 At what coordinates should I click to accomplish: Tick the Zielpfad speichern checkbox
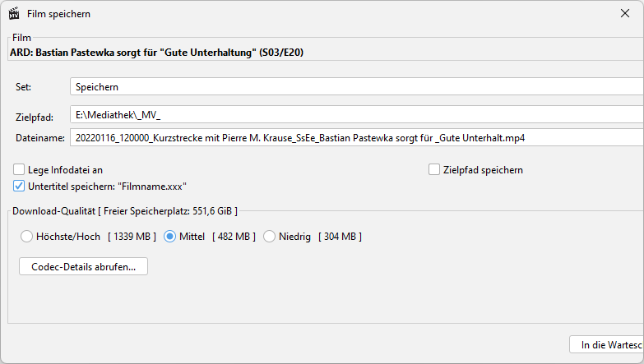[434, 169]
